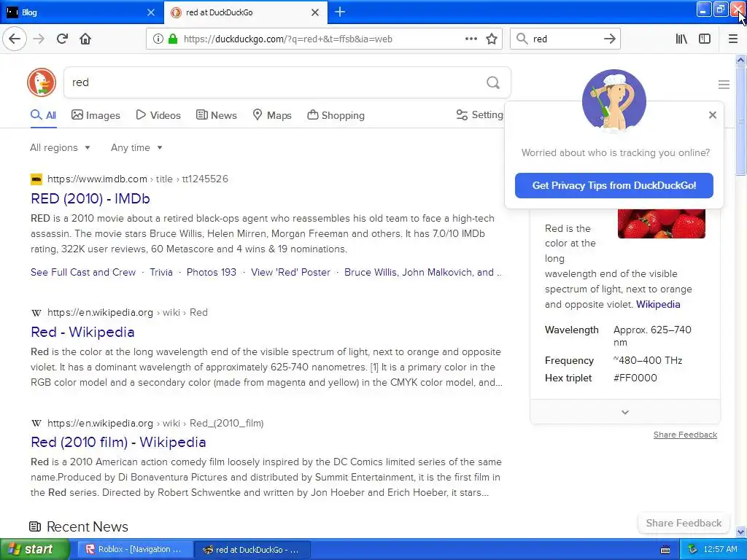Screen dimensions: 747x560
Task: Open page actions three-dot menu
Action: click(x=471, y=39)
